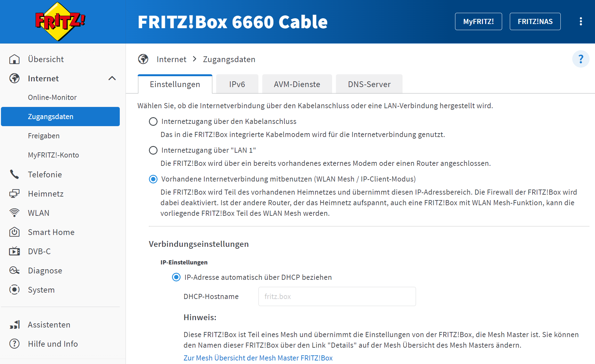
Task: Click the DVB-C television icon
Action: [x=14, y=251]
